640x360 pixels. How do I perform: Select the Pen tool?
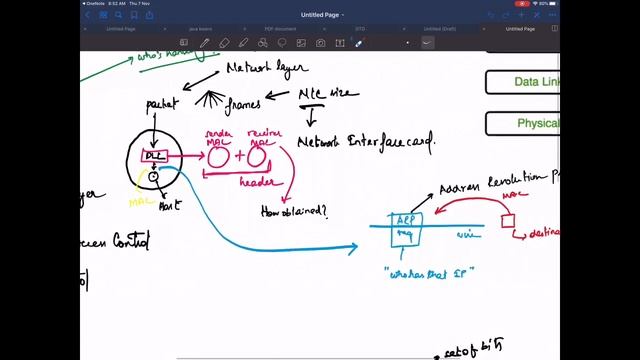tap(204, 42)
